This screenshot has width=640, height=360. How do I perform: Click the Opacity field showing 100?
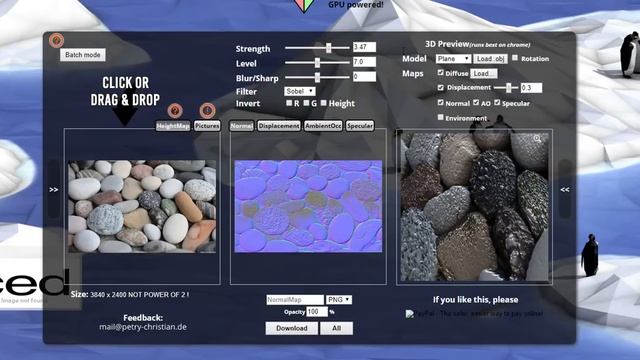click(317, 312)
